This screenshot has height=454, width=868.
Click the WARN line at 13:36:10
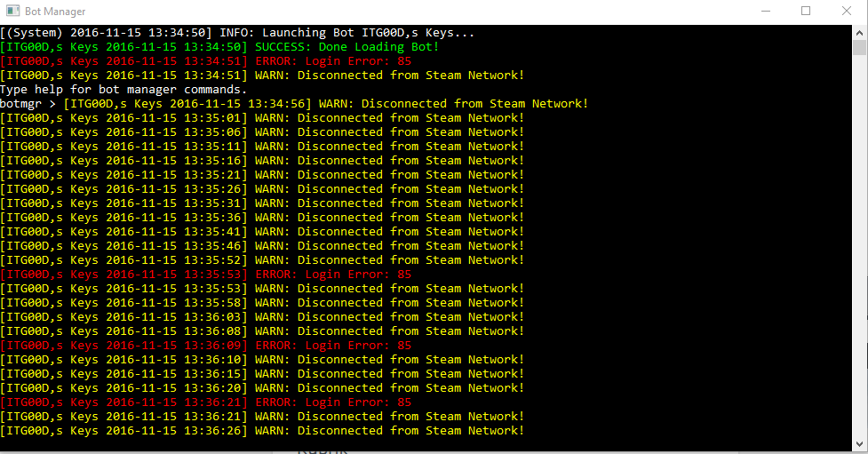coord(262,359)
